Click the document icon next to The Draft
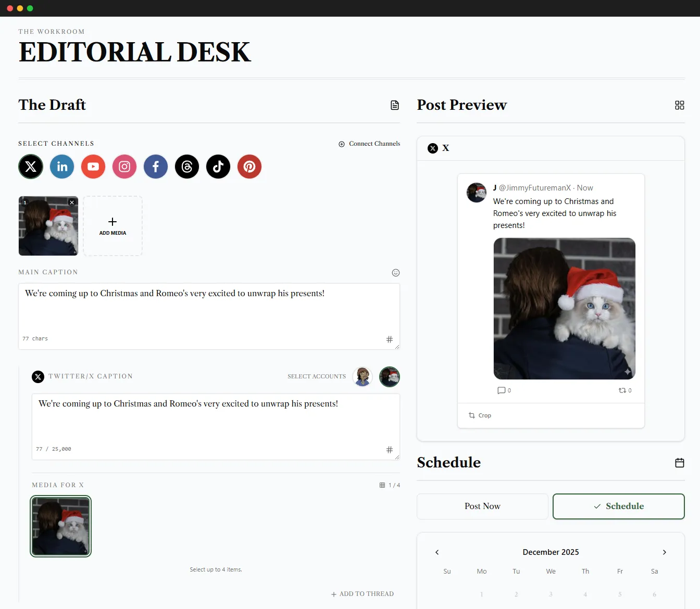 tap(395, 105)
